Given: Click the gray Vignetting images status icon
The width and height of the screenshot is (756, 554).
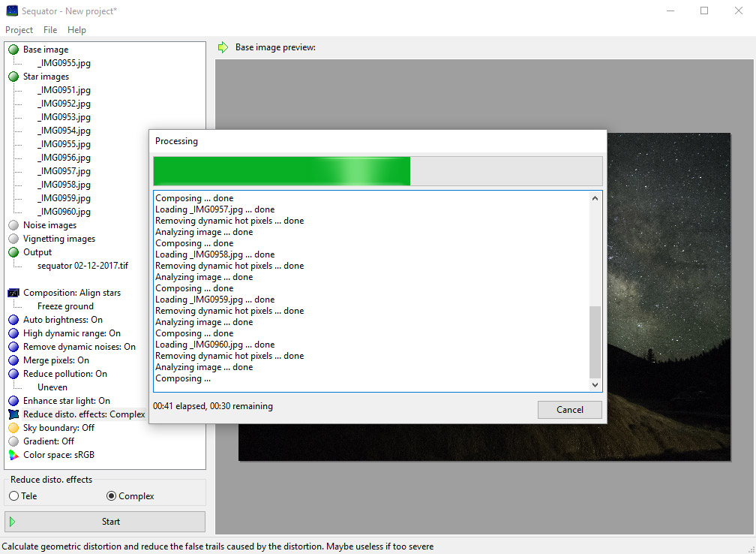Looking at the screenshot, I should point(13,239).
